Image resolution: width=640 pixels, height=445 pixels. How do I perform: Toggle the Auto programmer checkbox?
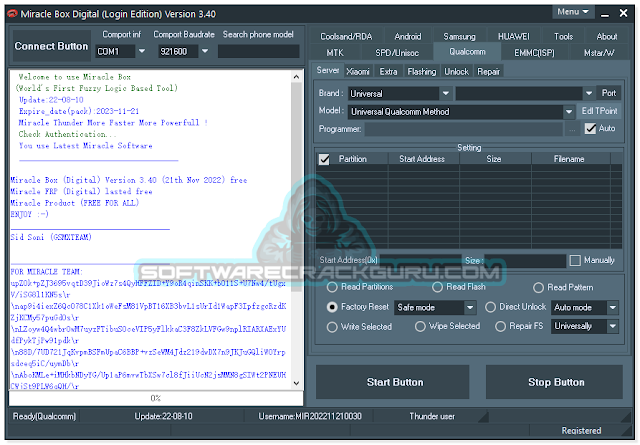coord(590,129)
